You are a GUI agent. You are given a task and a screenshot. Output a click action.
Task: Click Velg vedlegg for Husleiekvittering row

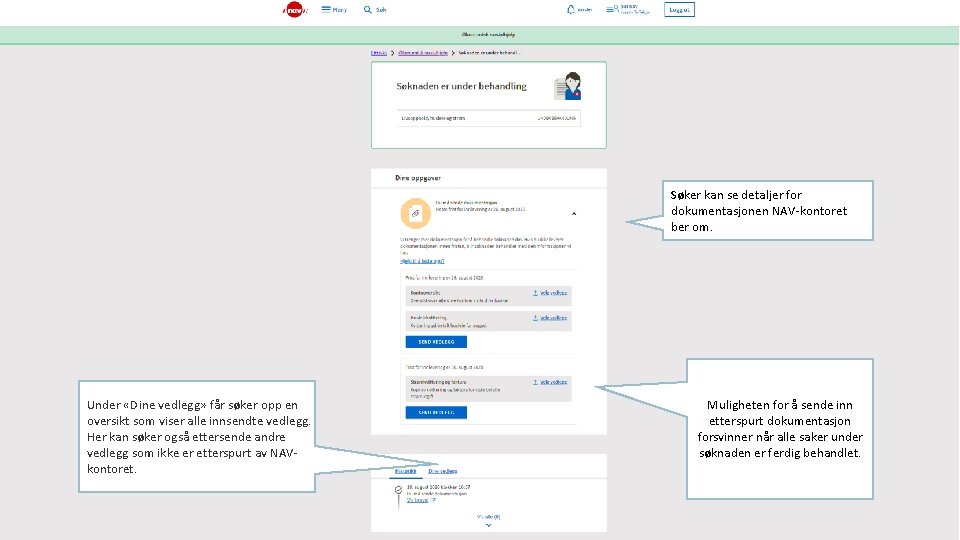(x=553, y=318)
